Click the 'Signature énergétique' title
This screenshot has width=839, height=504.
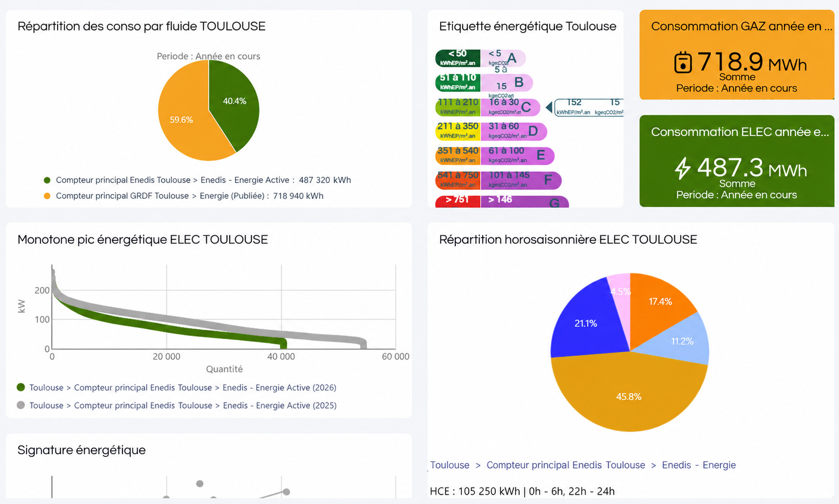(81, 450)
